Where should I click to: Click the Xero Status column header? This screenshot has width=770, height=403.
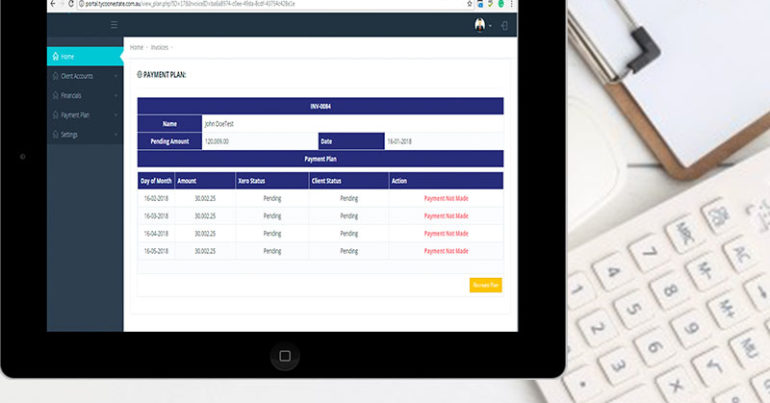(272, 181)
